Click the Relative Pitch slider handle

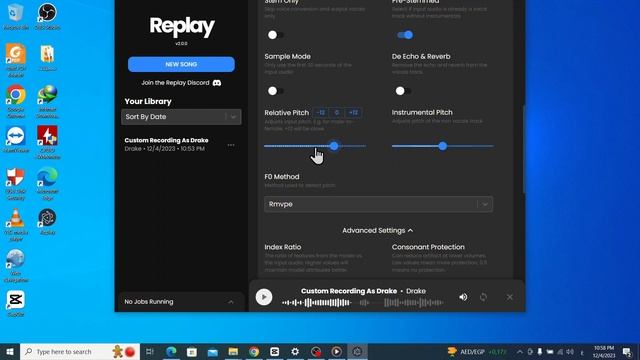pyautogui.click(x=334, y=146)
